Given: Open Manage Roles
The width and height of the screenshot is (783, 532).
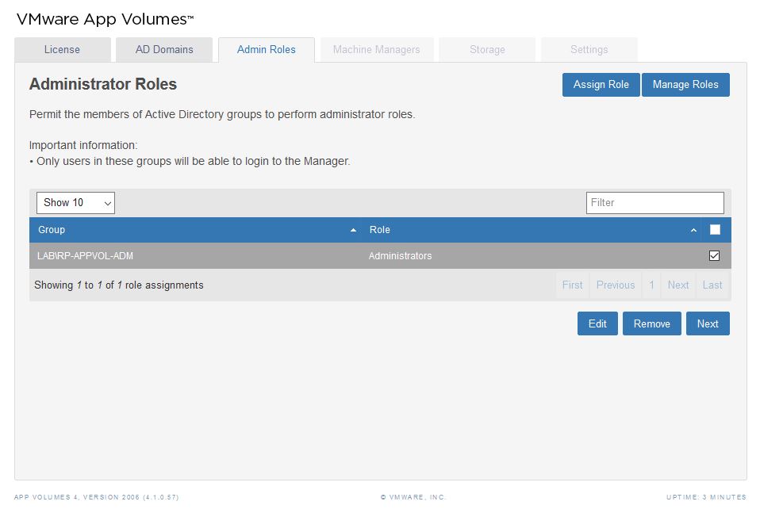Looking at the screenshot, I should (x=685, y=85).
